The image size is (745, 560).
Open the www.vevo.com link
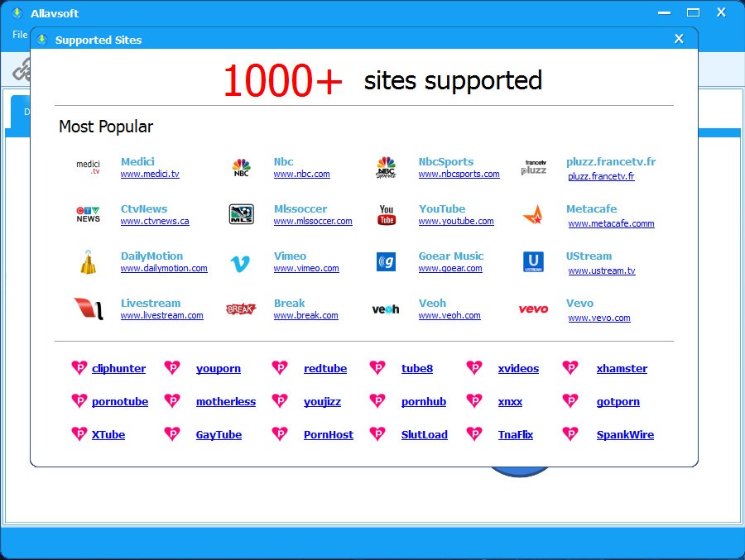[x=599, y=318]
